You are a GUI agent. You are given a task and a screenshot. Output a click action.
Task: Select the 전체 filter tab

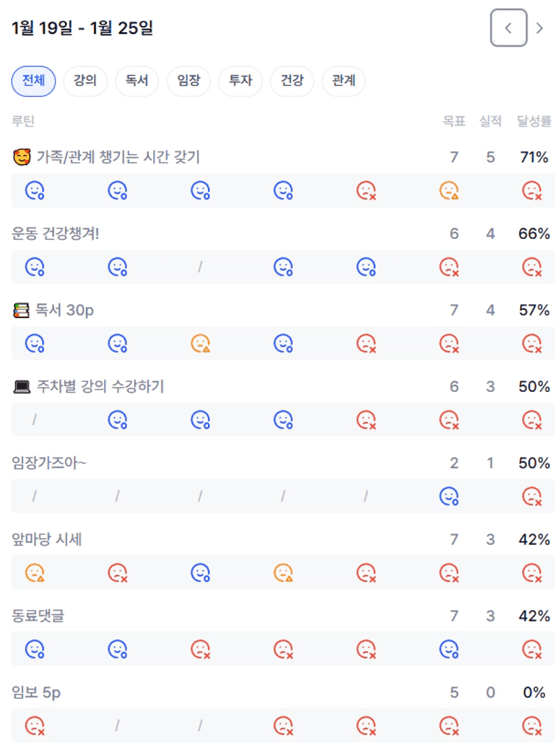(x=33, y=81)
